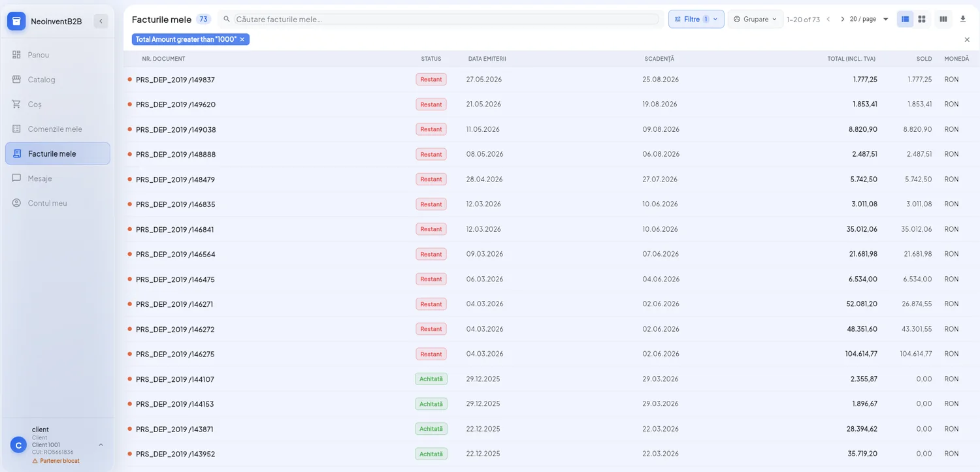Screen dimensions: 980x472
Task: Click the NeoinventB2B logo icon
Action: point(16,22)
